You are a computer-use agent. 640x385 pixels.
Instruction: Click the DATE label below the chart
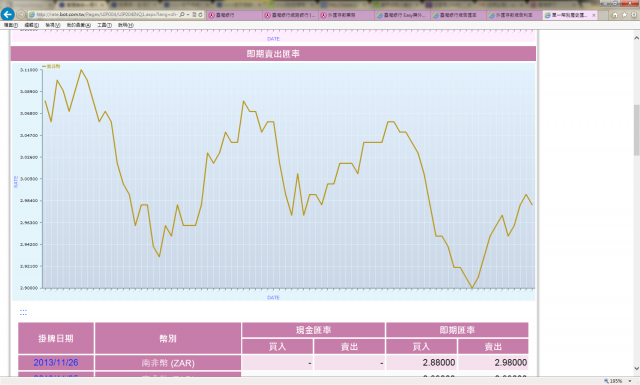(273, 298)
